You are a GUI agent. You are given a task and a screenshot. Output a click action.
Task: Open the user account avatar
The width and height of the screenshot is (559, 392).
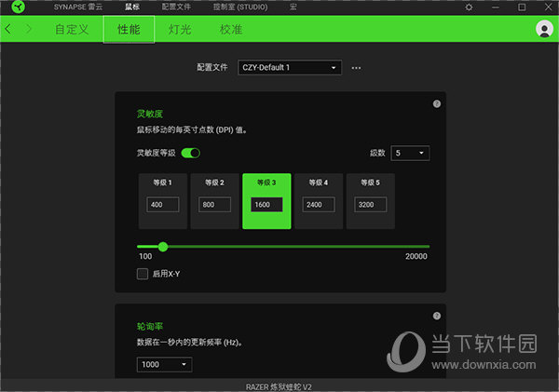544,29
